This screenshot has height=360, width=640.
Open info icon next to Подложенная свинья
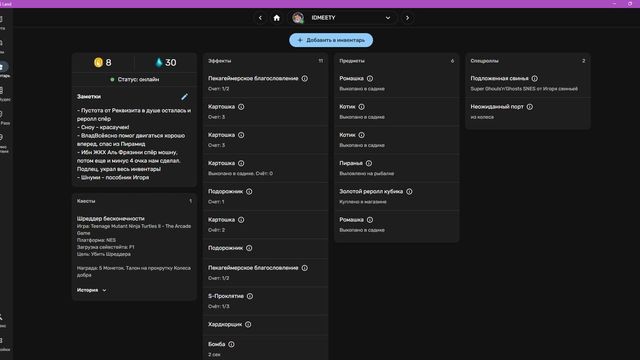pyautogui.click(x=535, y=78)
